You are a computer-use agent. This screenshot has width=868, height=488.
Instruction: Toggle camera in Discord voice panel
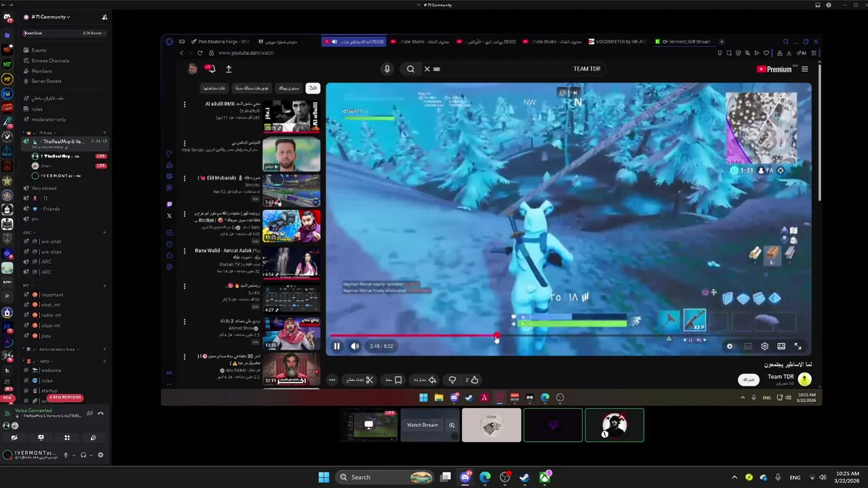pos(14,438)
